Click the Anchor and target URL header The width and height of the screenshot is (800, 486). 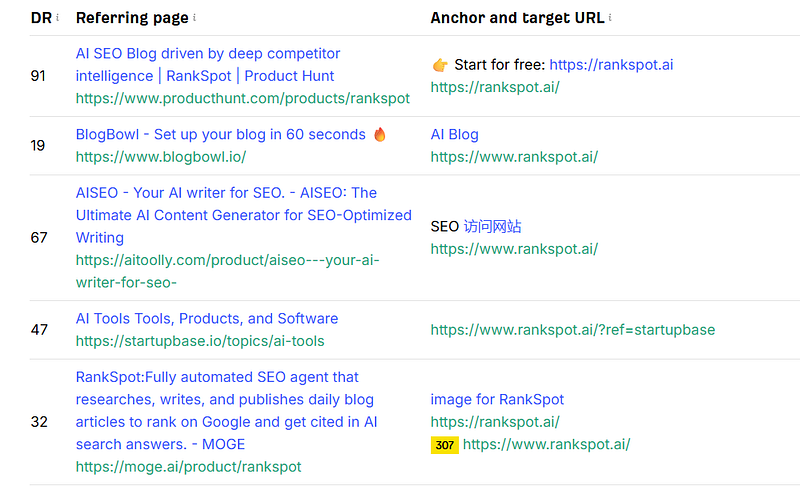point(517,18)
